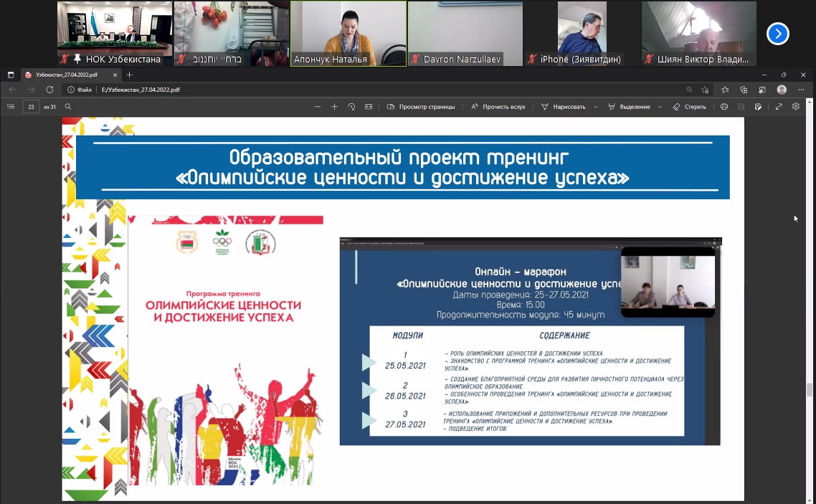Open a new browser tab
The width and height of the screenshot is (816, 504).
(130, 75)
